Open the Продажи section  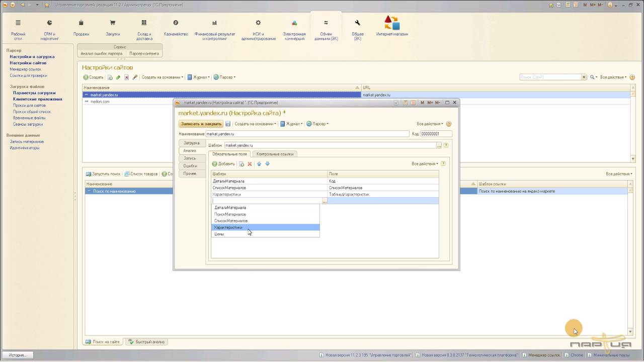tap(81, 28)
